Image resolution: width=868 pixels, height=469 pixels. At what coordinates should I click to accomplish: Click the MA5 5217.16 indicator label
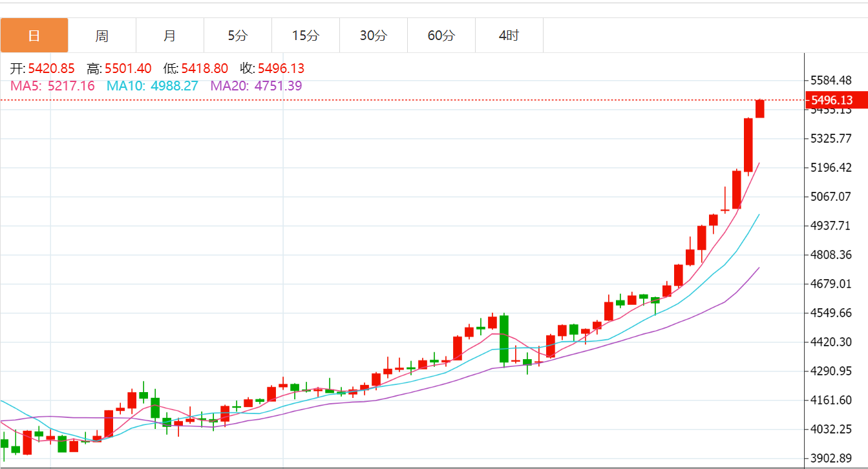coord(52,86)
